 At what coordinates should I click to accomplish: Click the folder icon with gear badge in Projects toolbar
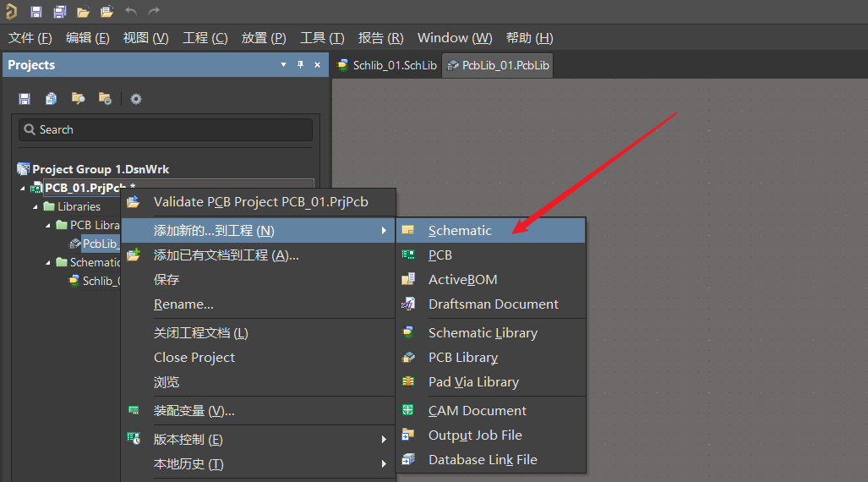coord(105,99)
